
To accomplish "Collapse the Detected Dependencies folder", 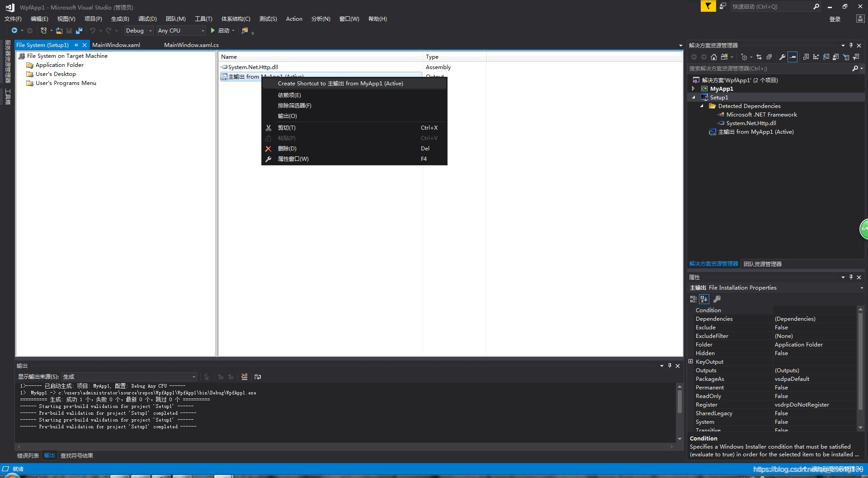I will point(702,106).
